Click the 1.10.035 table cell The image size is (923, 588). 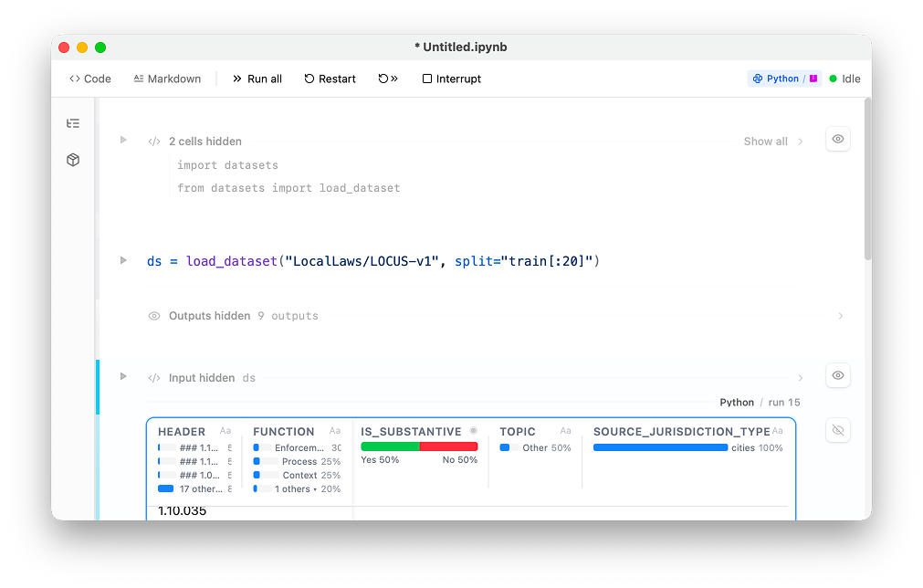[182, 511]
